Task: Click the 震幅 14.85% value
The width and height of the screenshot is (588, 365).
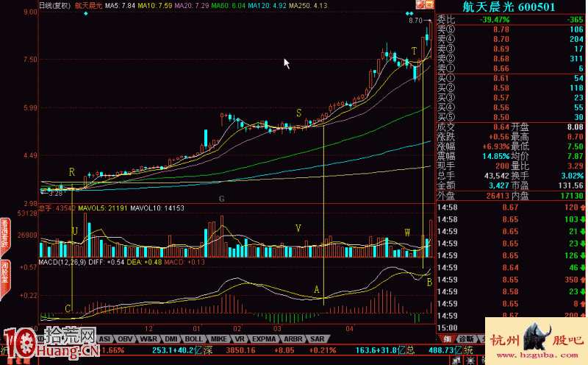Action: click(x=495, y=156)
